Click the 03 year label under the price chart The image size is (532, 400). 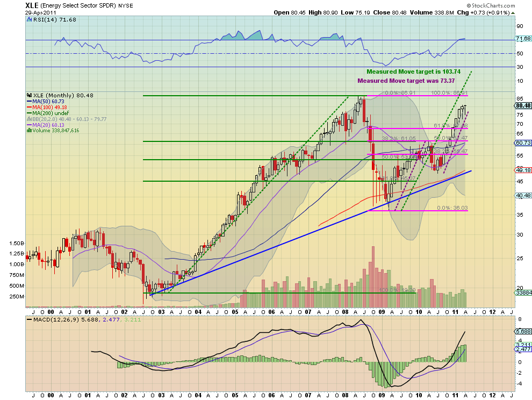pyautogui.click(x=162, y=312)
